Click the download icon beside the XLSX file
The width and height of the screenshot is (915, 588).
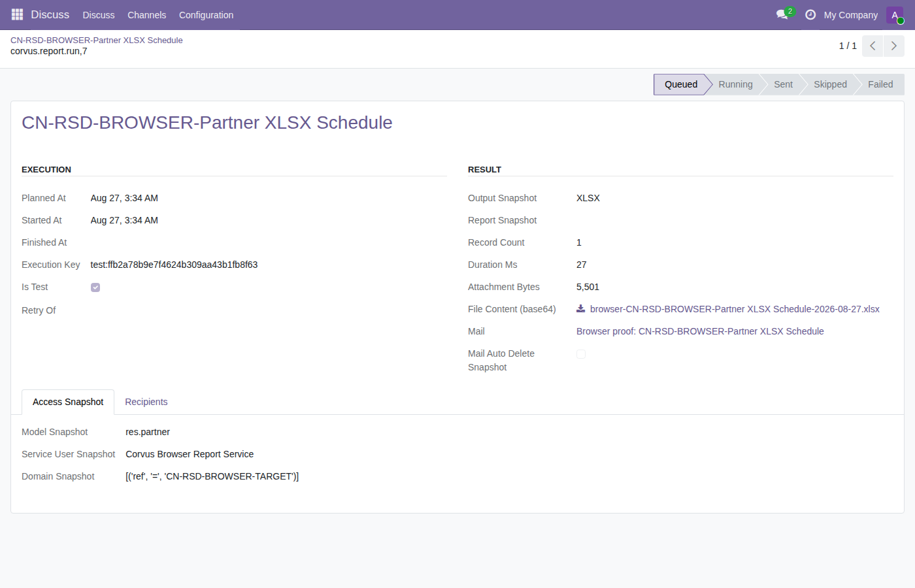pos(580,309)
